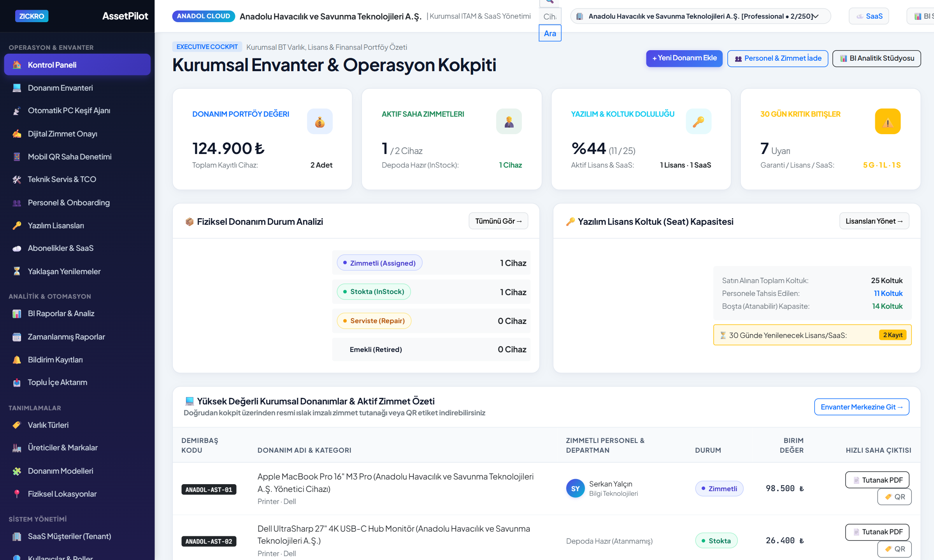Viewport: 934px width, 560px height.
Task: Click the SY avatar of Serkan Yalçın
Action: [575, 488]
